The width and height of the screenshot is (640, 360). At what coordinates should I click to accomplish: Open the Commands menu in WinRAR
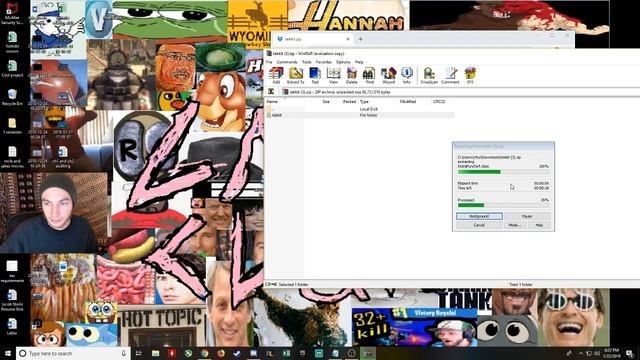tap(287, 62)
